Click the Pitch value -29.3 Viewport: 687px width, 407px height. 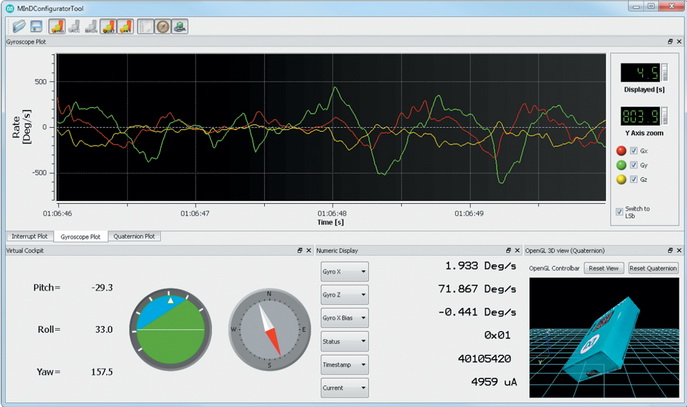click(102, 288)
